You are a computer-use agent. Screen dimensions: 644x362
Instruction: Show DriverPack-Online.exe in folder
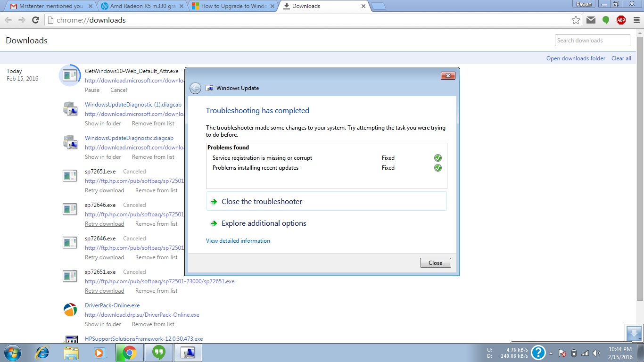coord(103,324)
